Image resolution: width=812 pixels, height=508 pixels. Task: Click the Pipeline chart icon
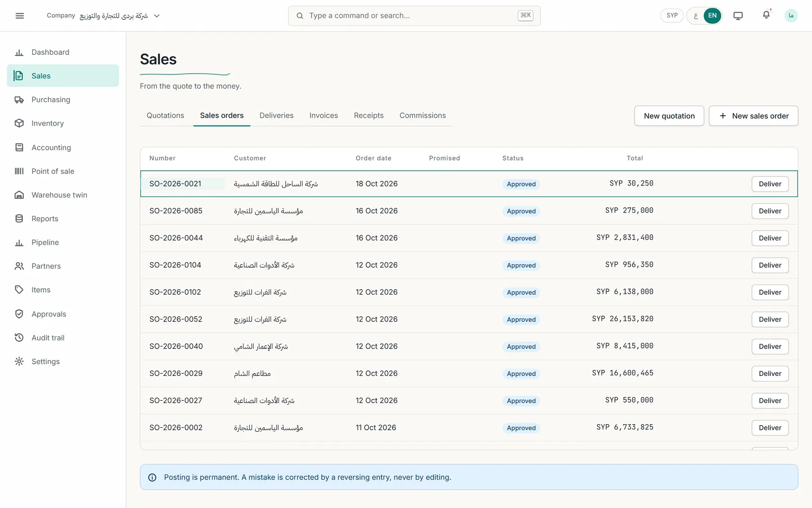pos(19,242)
